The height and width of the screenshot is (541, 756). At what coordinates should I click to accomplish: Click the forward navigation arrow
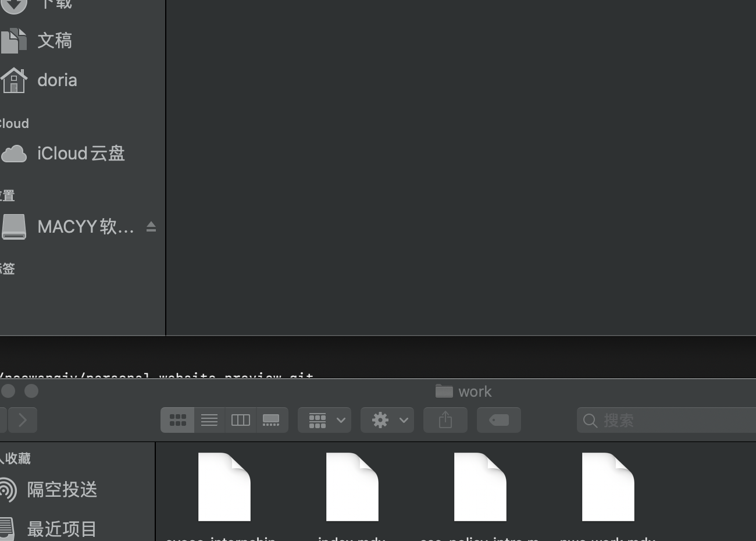23,420
